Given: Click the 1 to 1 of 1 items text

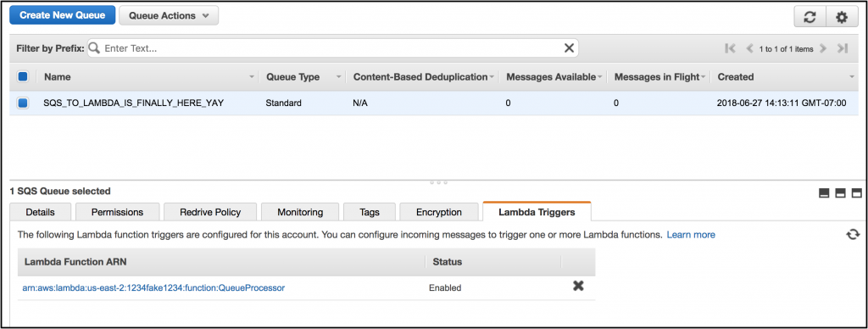Looking at the screenshot, I should (786, 48).
